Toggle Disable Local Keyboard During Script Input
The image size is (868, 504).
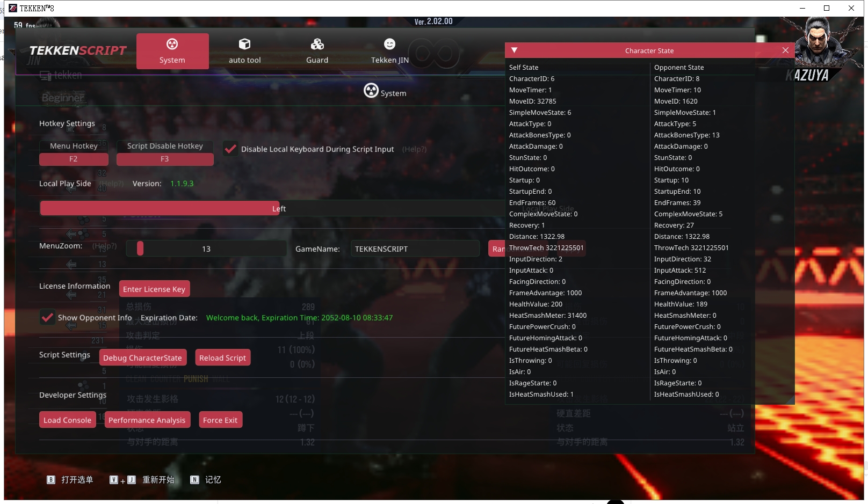(230, 149)
